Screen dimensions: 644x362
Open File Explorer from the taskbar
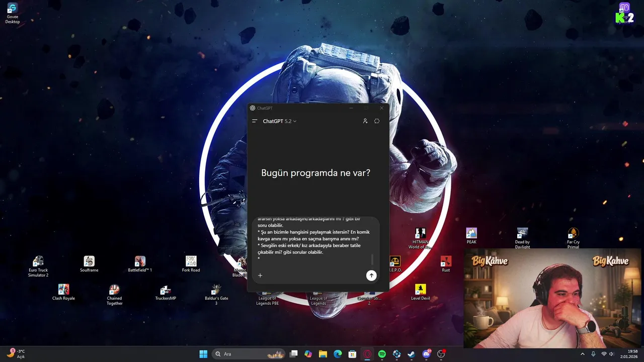pos(323,354)
